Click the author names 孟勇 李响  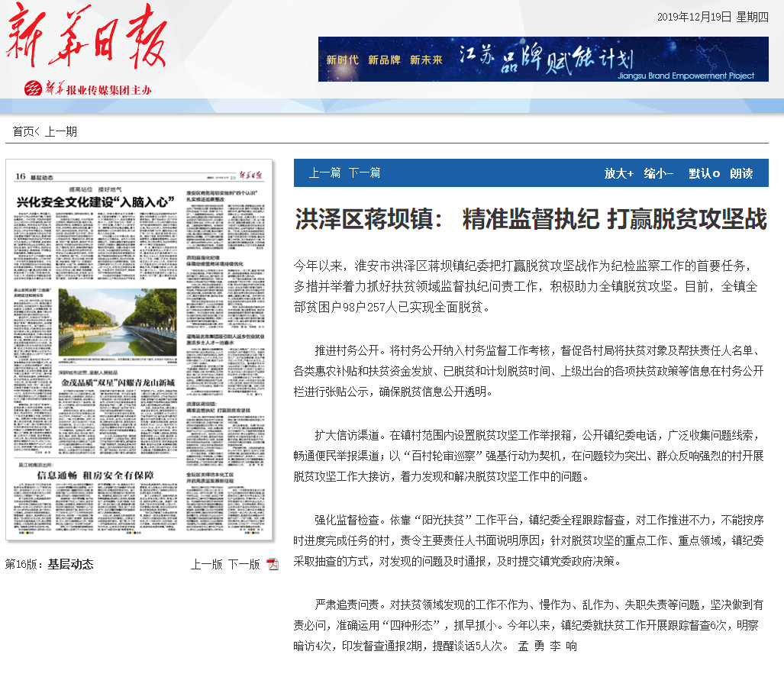coord(547,646)
